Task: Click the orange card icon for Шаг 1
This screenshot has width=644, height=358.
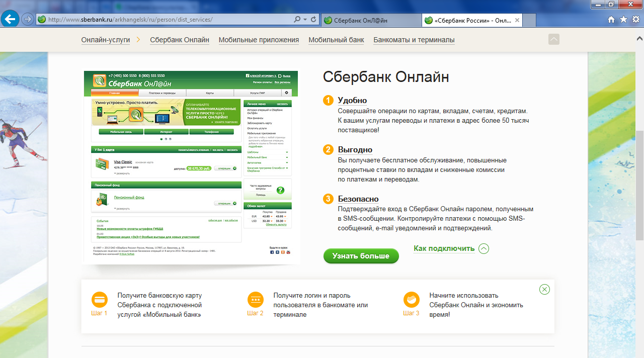Action: pos(99,300)
